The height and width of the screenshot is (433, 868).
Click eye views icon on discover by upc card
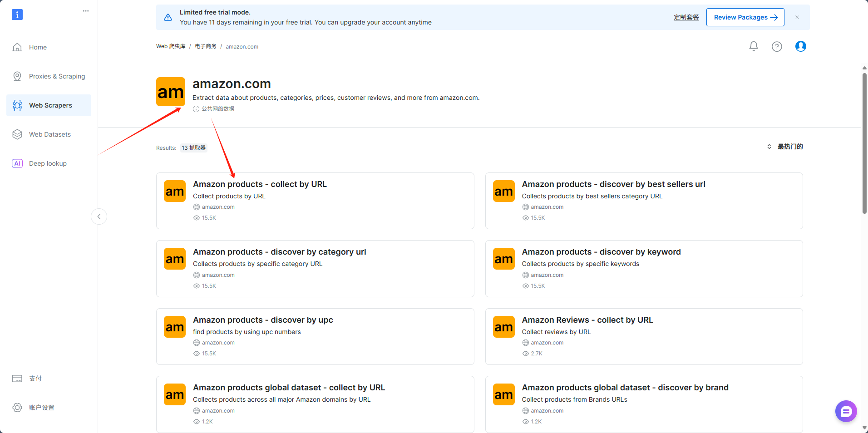tap(197, 354)
